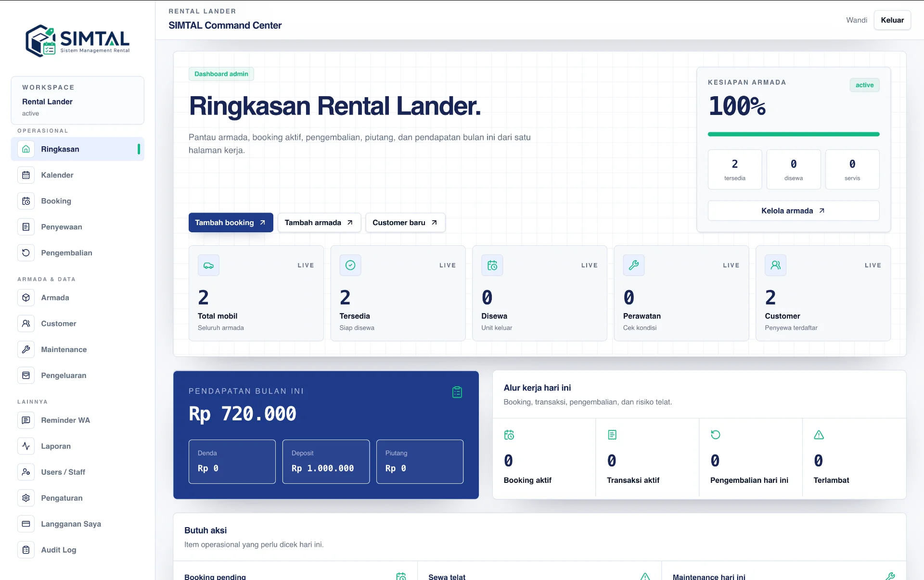The image size is (924, 580).
Task: Click the Maintenance wrench icon in sidebar
Action: pos(26,350)
